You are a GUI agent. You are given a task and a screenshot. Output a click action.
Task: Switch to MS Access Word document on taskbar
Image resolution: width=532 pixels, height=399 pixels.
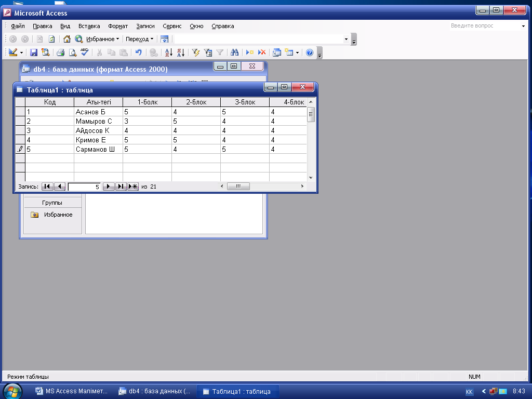72,391
